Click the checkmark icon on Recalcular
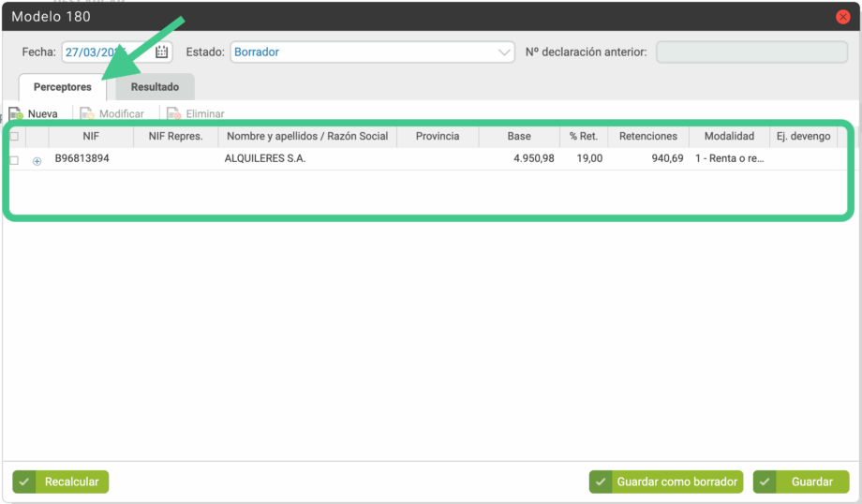This screenshot has width=862, height=504. [25, 482]
